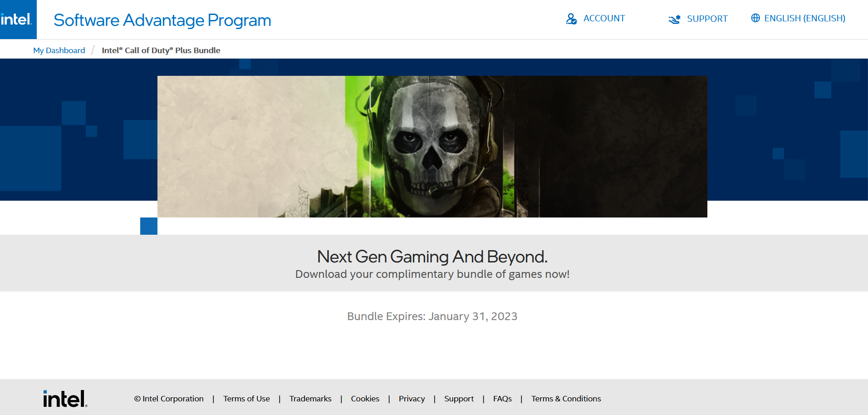Click the © Intel Corporation footer text
This screenshot has width=868, height=415.
[169, 399]
